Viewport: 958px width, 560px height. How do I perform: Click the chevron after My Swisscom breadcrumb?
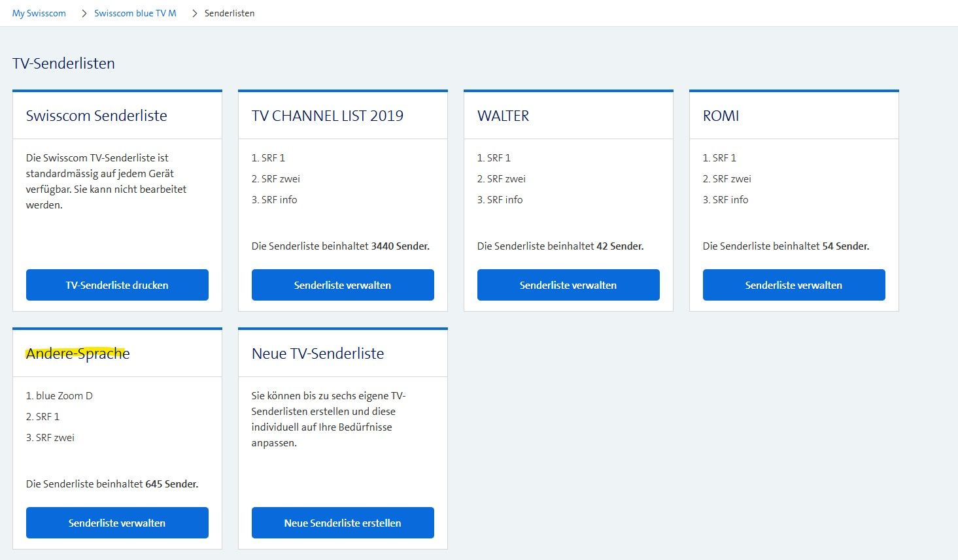tap(84, 13)
